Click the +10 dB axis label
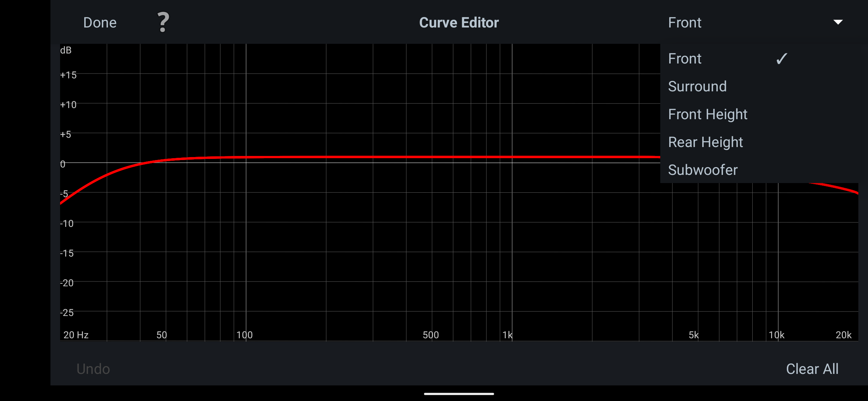Screen dimensions: 868x401 (68, 105)
